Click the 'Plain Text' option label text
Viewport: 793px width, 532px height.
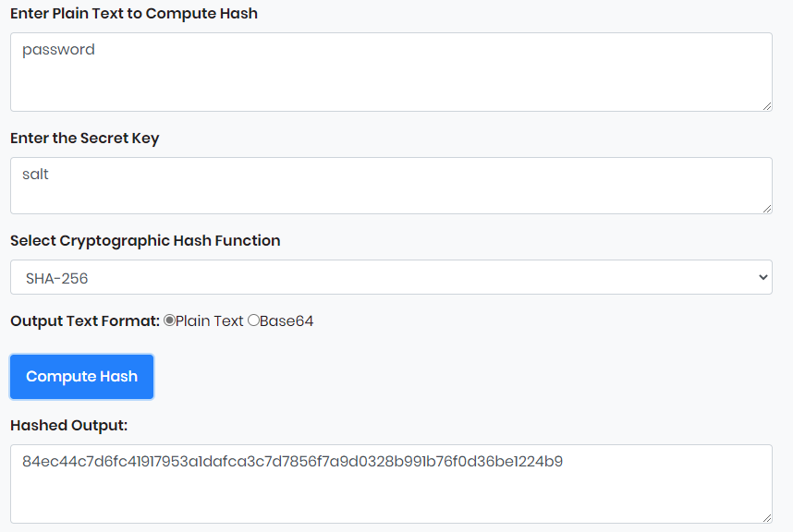click(210, 321)
